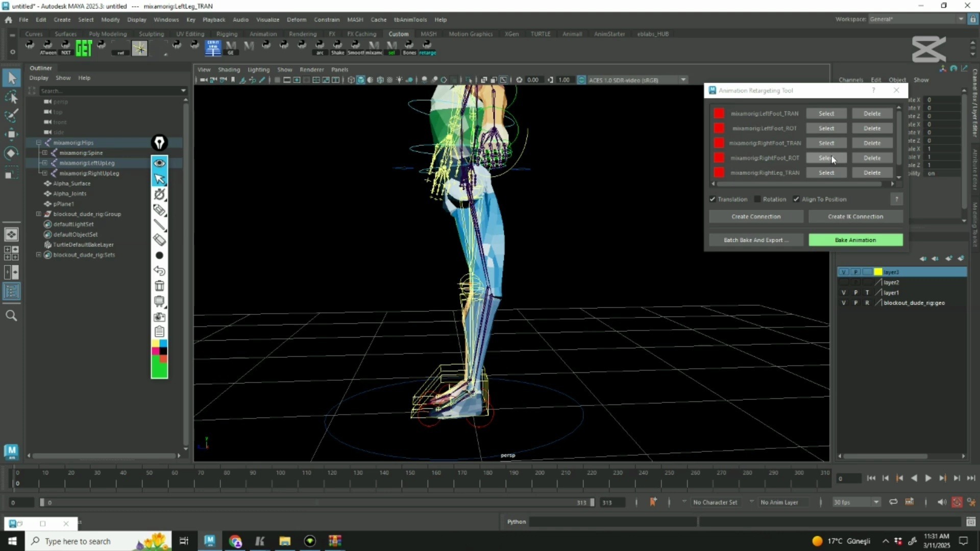This screenshot has height=551, width=980.
Task: Open the Outliner Display menu
Action: [38, 78]
